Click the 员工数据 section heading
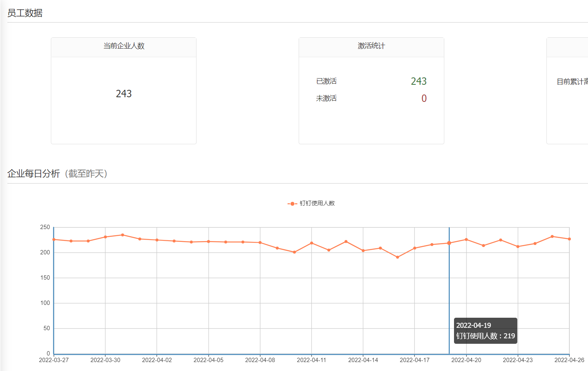 tap(25, 13)
